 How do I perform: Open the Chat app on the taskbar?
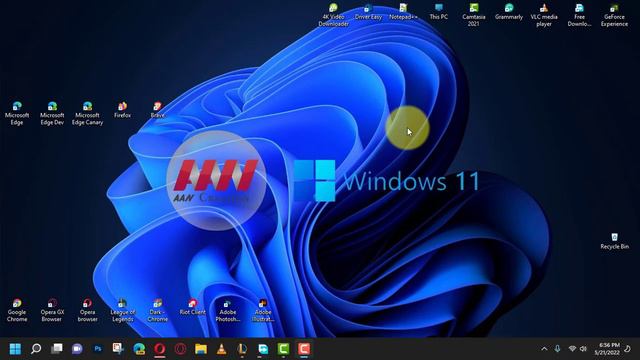click(x=77, y=349)
